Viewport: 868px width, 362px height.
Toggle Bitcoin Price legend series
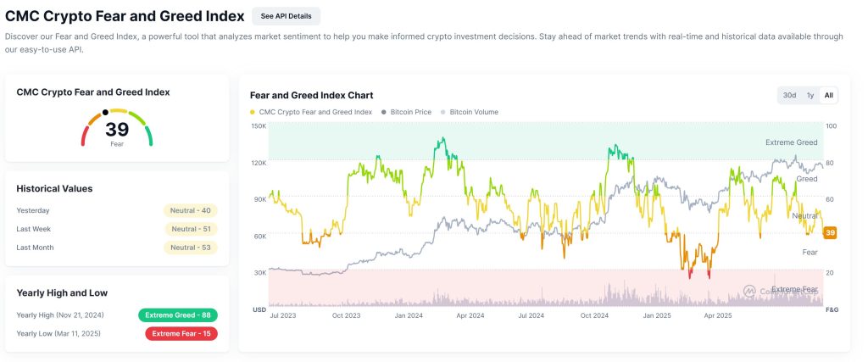[410, 112]
